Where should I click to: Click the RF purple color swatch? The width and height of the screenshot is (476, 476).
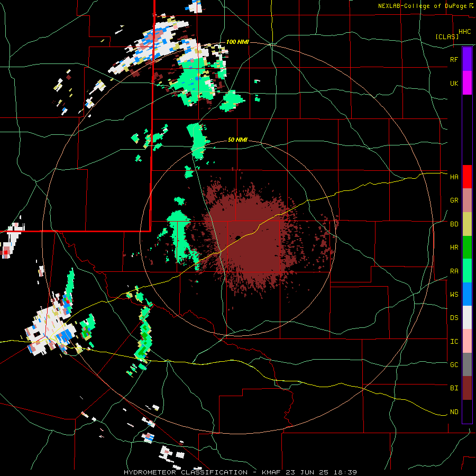(x=467, y=59)
